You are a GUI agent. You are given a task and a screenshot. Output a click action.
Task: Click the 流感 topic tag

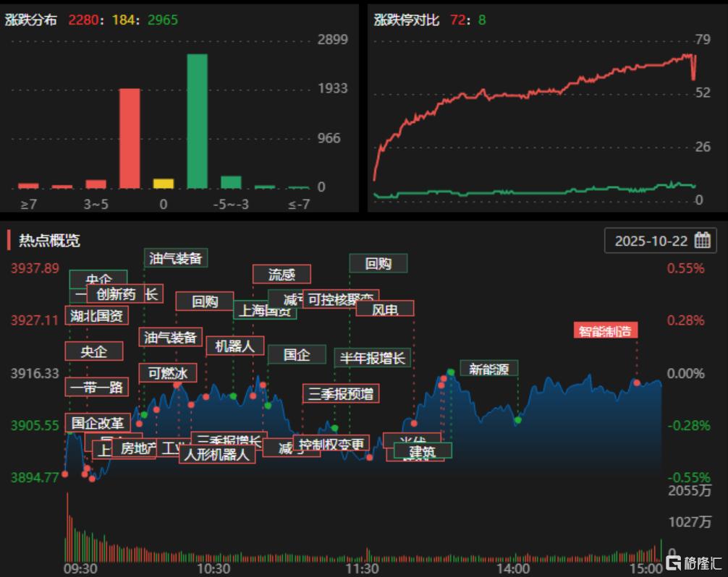tap(282, 274)
